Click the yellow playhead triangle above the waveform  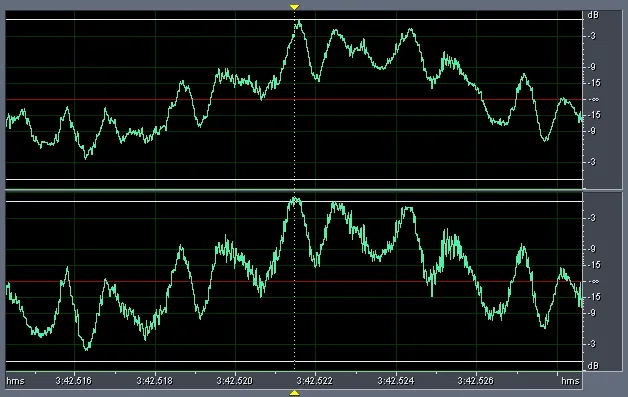coord(294,7)
